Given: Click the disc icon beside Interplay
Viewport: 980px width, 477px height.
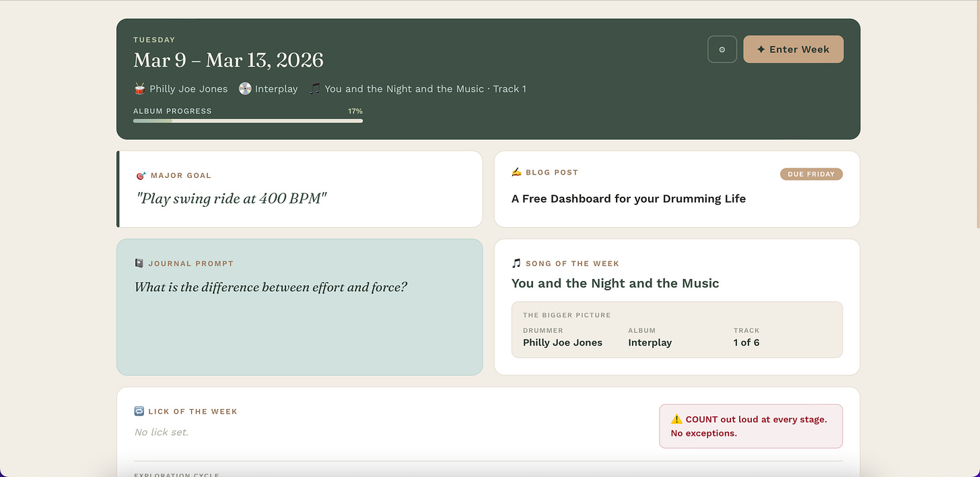Looking at the screenshot, I should click(245, 88).
